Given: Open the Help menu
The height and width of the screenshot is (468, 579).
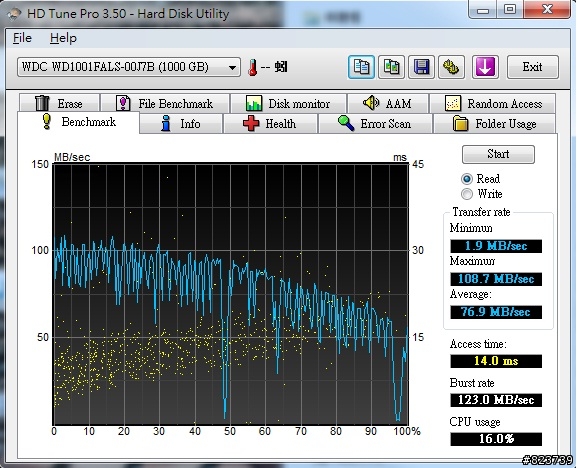Looking at the screenshot, I should click(x=63, y=38).
